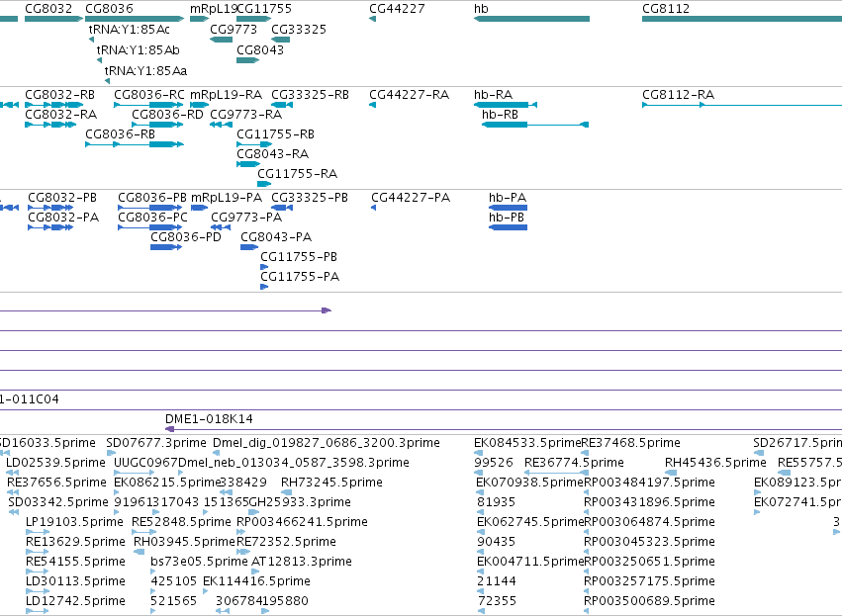The width and height of the screenshot is (842, 616).
Task: Select transcript CG8036-RB label
Action: [x=121, y=134]
